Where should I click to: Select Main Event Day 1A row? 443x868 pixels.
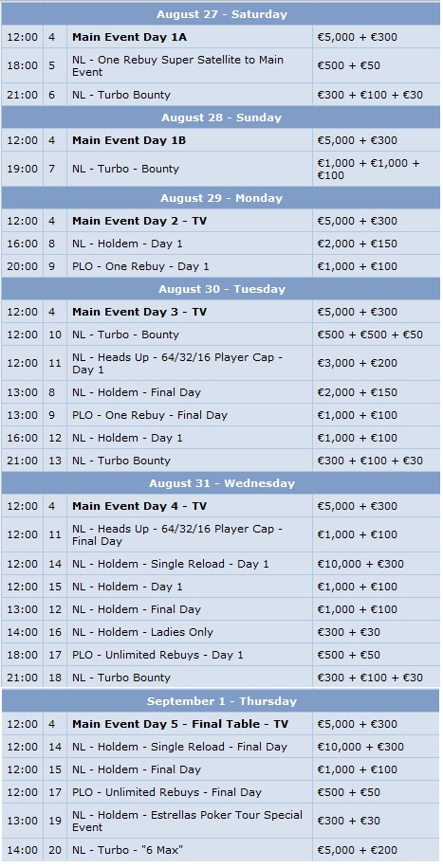(221, 37)
